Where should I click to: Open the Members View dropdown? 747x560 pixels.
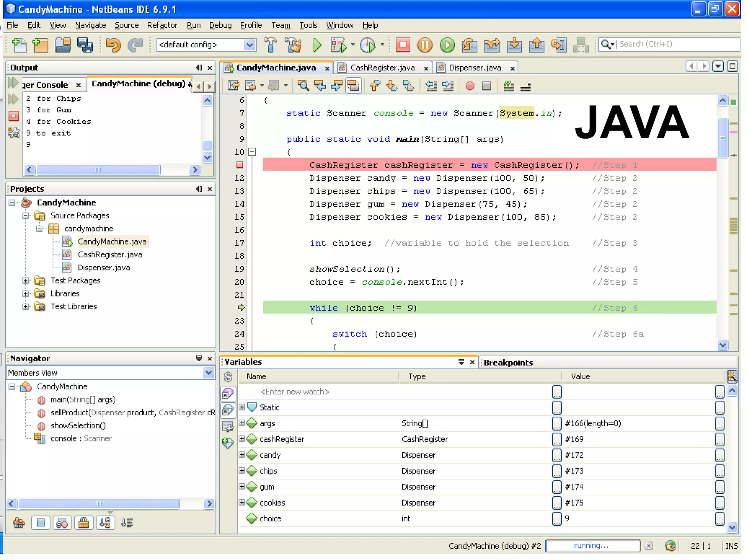click(x=209, y=373)
